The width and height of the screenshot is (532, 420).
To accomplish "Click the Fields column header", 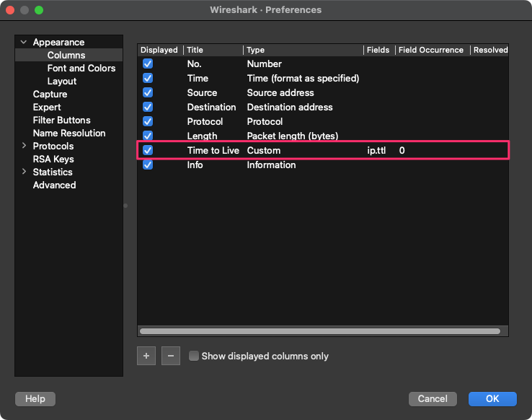I will [378, 50].
